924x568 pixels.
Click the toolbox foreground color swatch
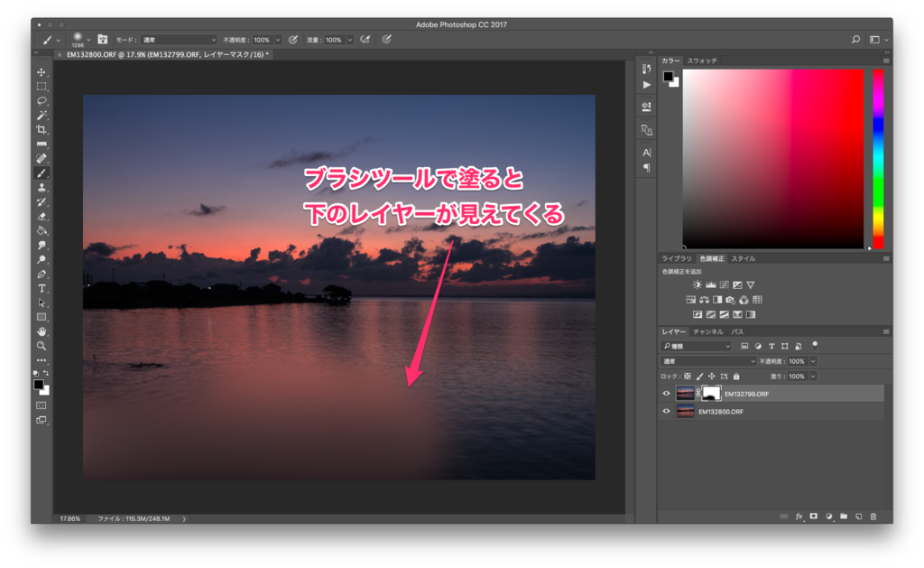[x=38, y=384]
